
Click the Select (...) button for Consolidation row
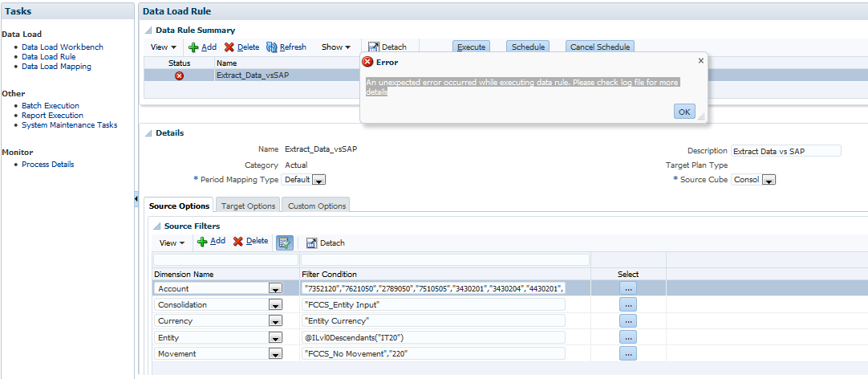click(628, 305)
